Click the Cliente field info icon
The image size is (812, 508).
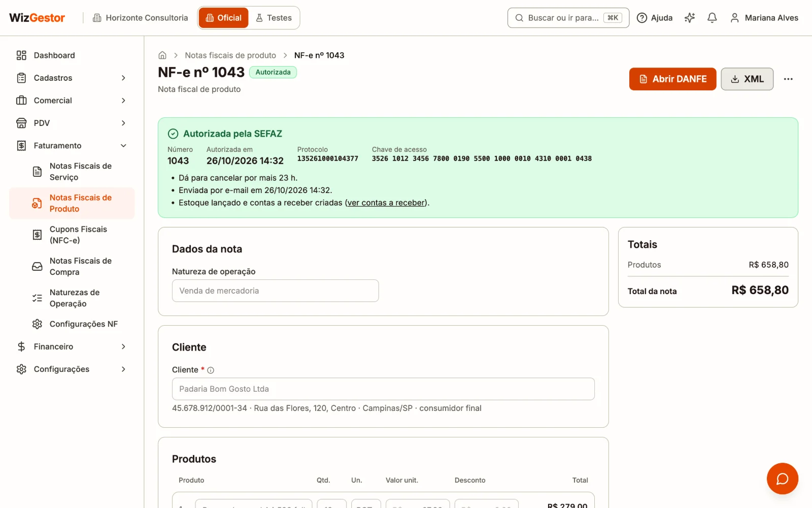point(211,370)
